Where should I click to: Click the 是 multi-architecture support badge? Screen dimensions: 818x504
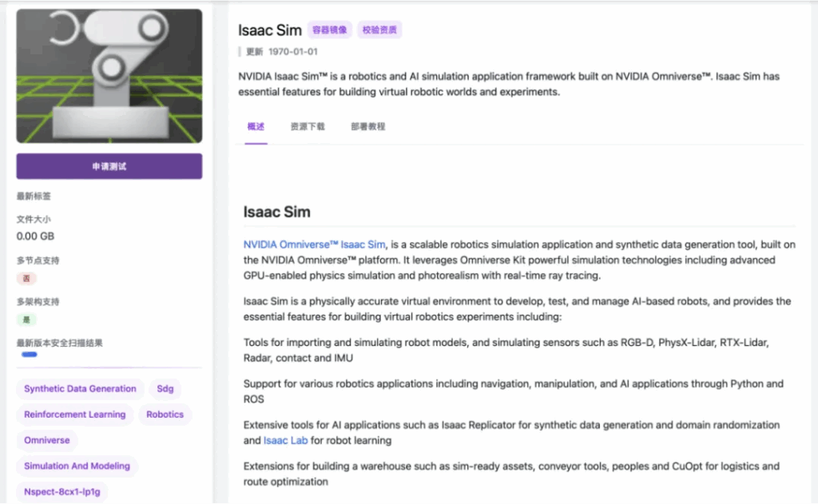[x=26, y=319]
